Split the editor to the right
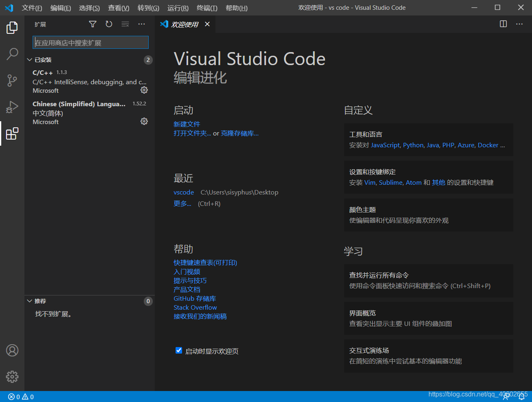 (503, 24)
